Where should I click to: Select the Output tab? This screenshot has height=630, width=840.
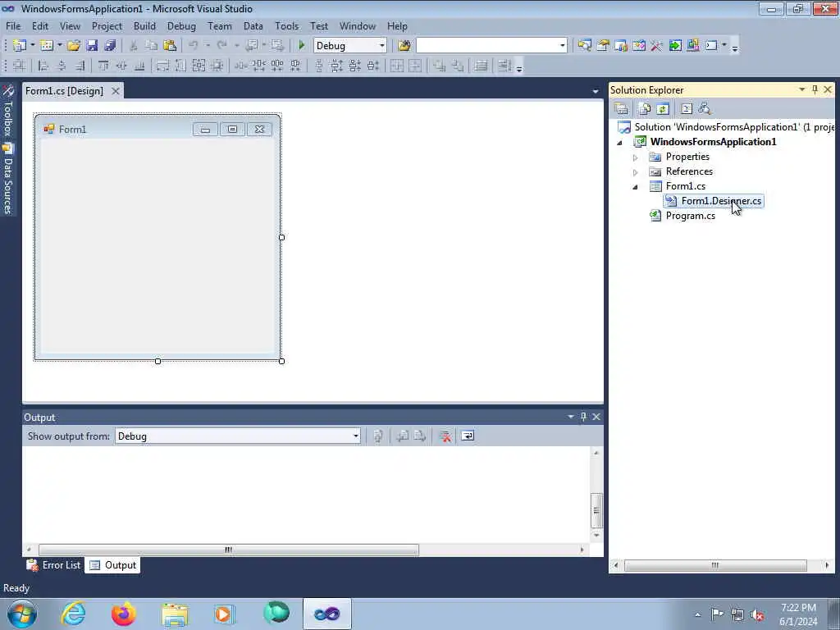tap(112, 565)
